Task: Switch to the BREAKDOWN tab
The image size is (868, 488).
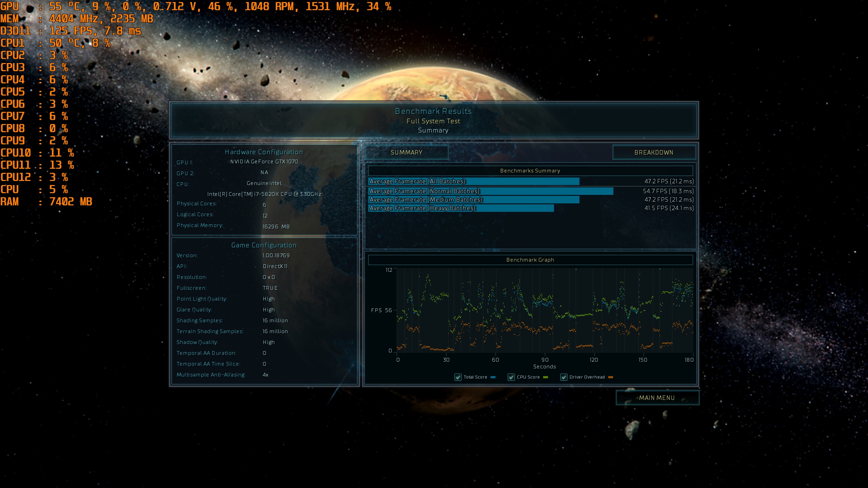Action: coord(654,152)
